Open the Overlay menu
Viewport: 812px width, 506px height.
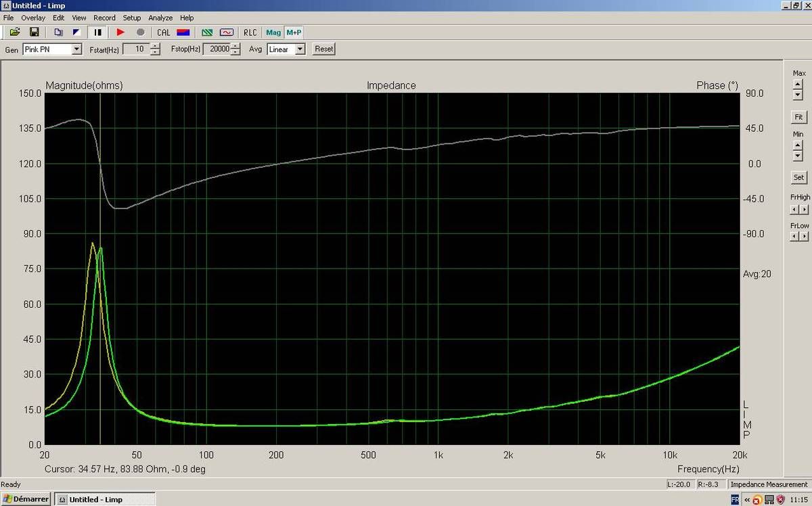coord(33,18)
